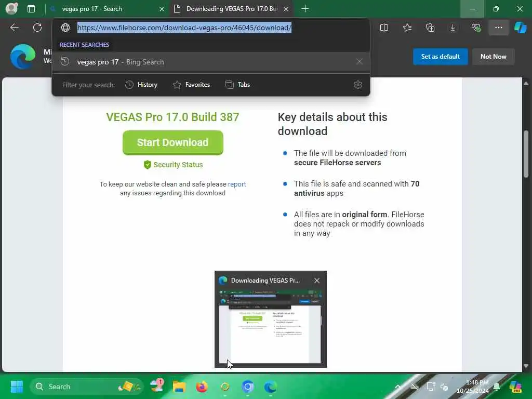
Task: Filter the search by Favorites
Action: tap(191, 85)
